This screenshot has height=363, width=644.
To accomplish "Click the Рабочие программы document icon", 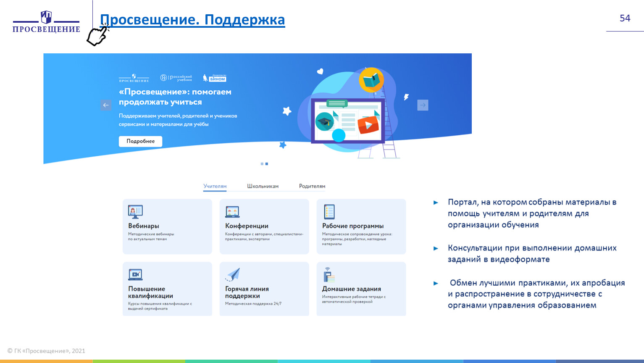I will pyautogui.click(x=329, y=212).
